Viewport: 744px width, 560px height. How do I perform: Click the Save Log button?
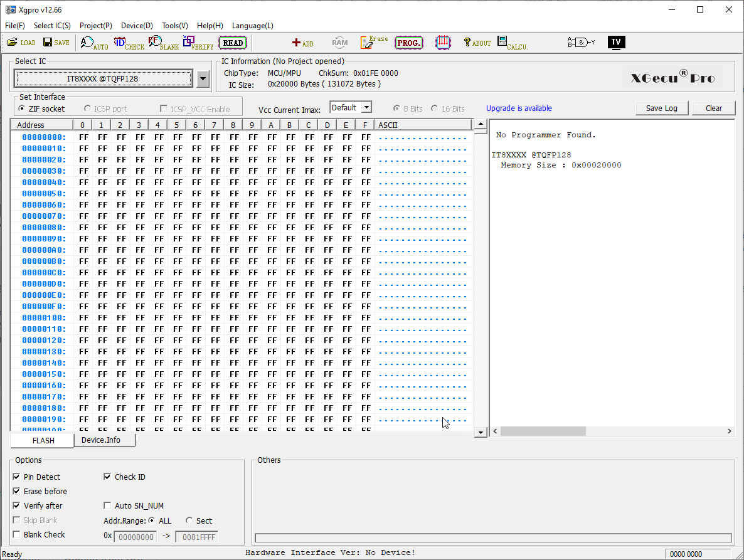tap(661, 108)
